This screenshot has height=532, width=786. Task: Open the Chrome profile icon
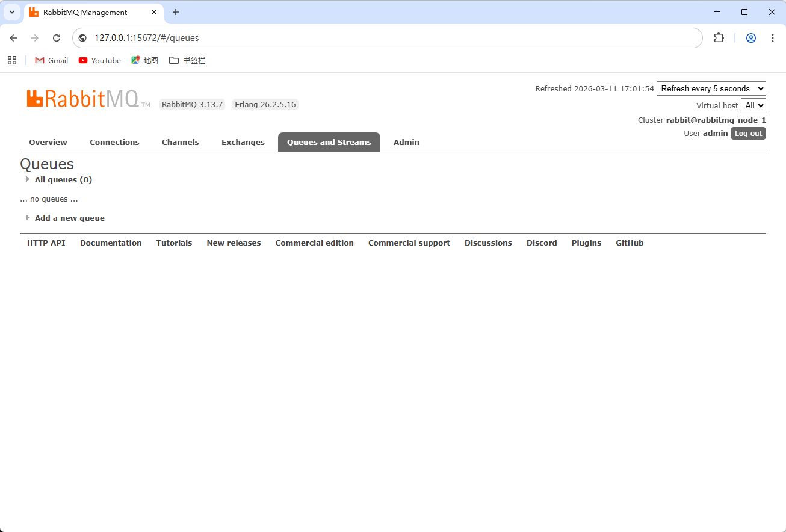751,38
